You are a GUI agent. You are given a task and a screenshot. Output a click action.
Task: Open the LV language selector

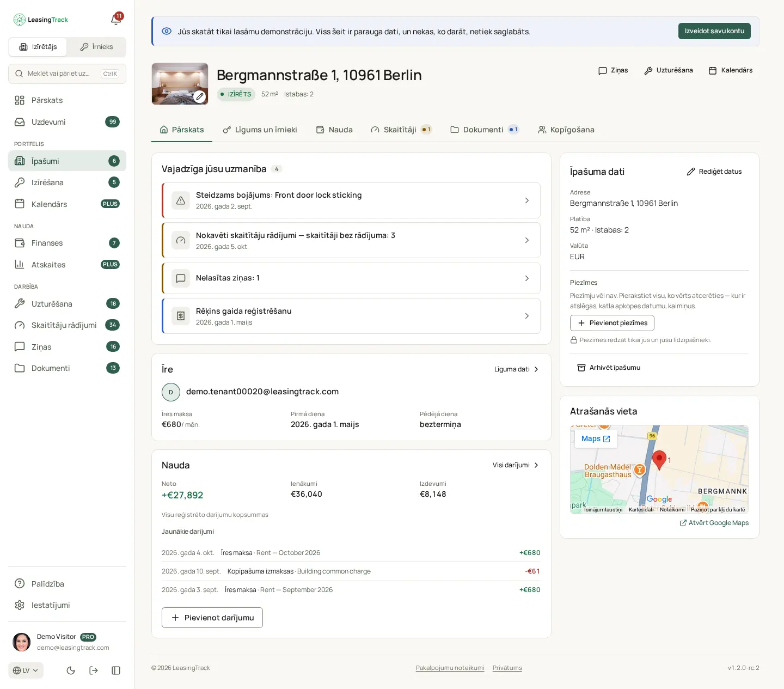26,670
